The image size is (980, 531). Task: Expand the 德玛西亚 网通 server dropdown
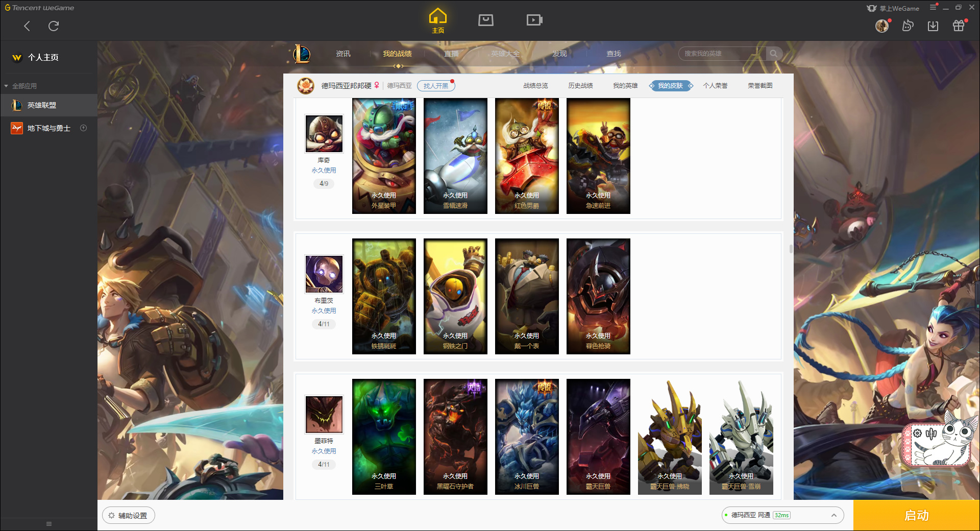coord(782,515)
